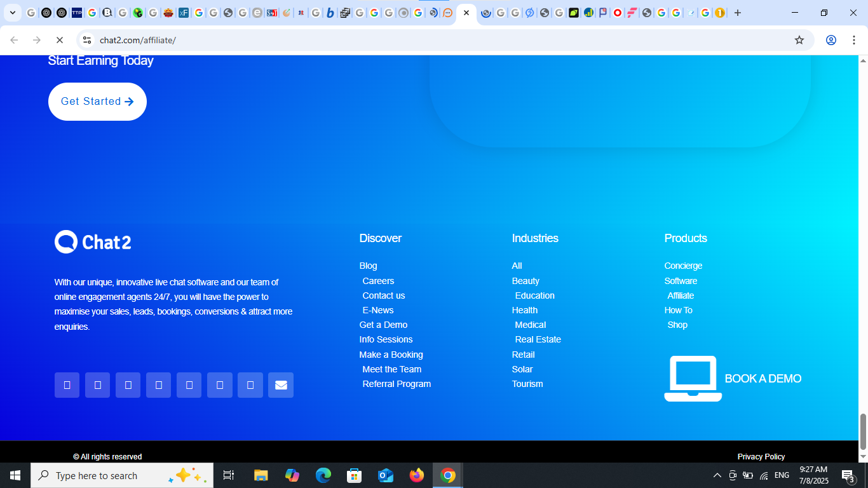Open the Chrome profile icon

[831, 40]
